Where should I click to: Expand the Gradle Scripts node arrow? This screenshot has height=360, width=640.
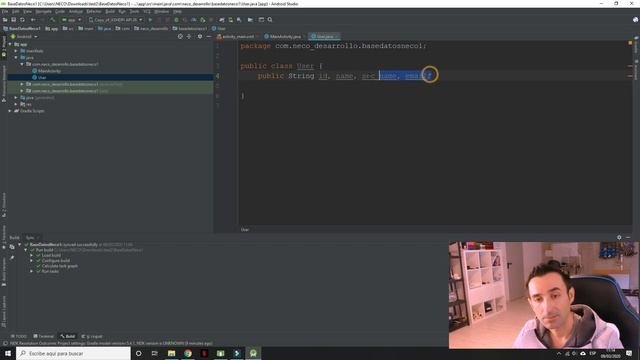click(10, 111)
